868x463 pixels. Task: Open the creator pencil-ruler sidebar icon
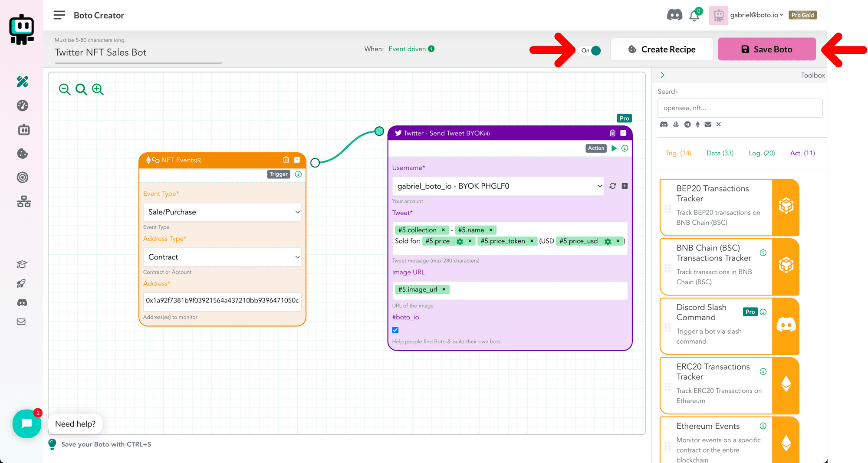click(x=23, y=82)
